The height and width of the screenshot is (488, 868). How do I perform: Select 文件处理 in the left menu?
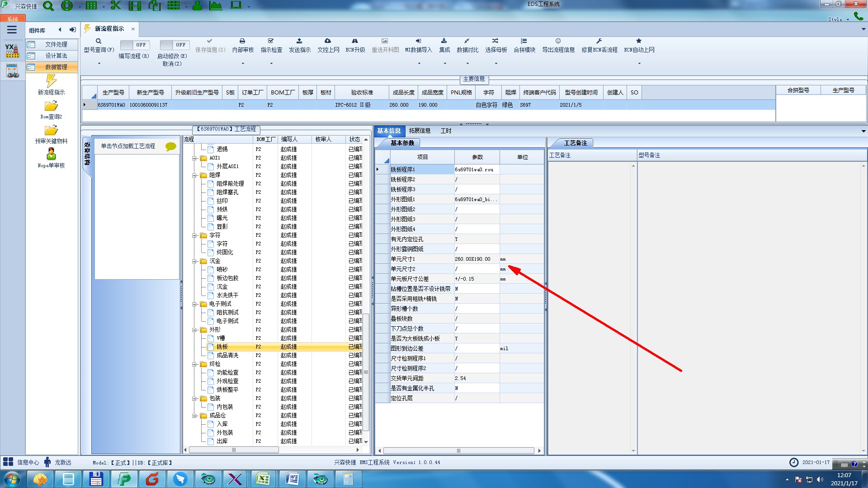pyautogui.click(x=56, y=44)
